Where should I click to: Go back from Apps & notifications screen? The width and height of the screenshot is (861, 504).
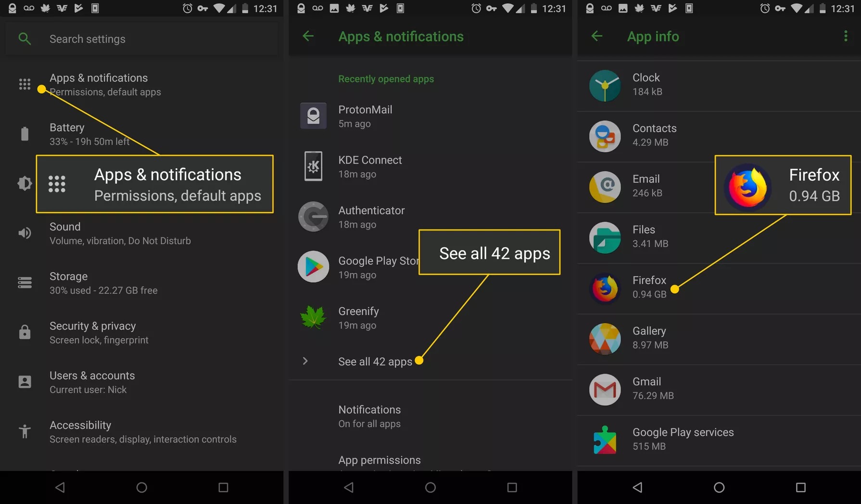point(308,36)
